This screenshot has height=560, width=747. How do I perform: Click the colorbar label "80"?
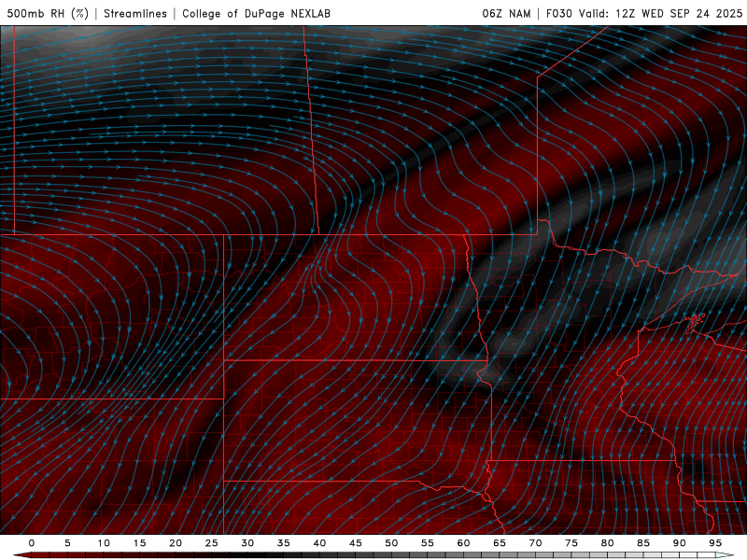click(x=608, y=543)
